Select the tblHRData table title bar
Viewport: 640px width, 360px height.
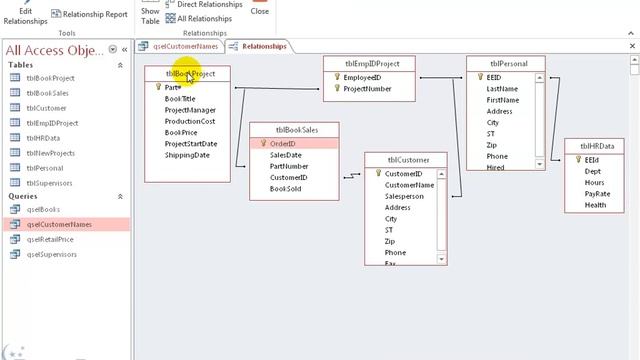594,146
